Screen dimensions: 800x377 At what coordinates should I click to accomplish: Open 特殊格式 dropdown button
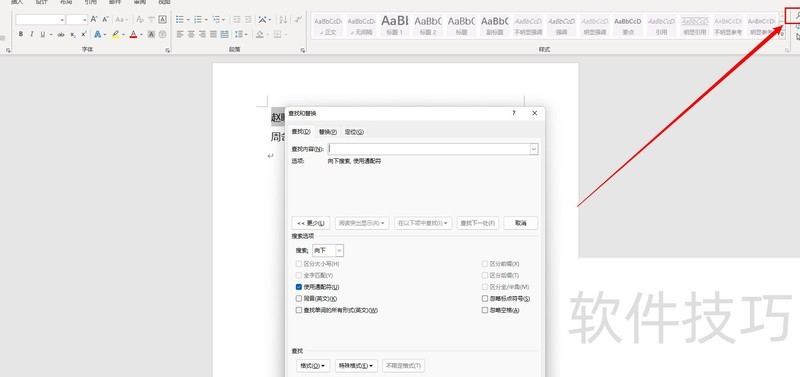[x=356, y=366]
